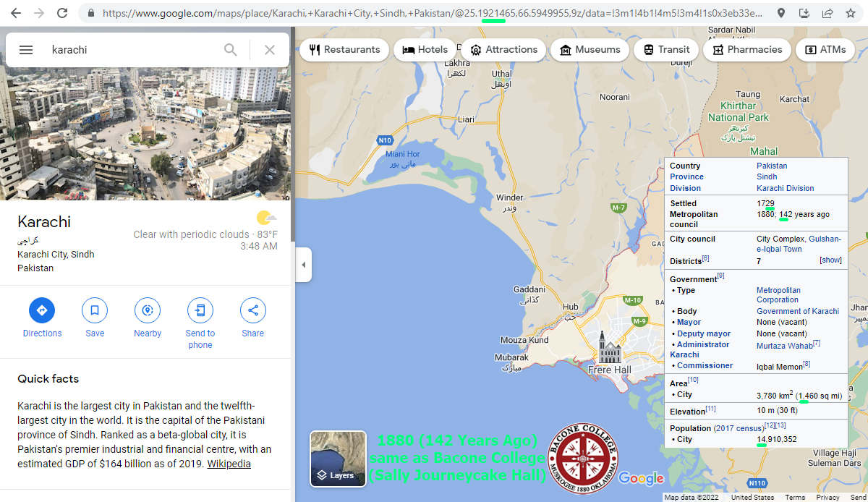Select the Hotels category chip
Viewport: 868px width, 502px height.
(x=425, y=50)
